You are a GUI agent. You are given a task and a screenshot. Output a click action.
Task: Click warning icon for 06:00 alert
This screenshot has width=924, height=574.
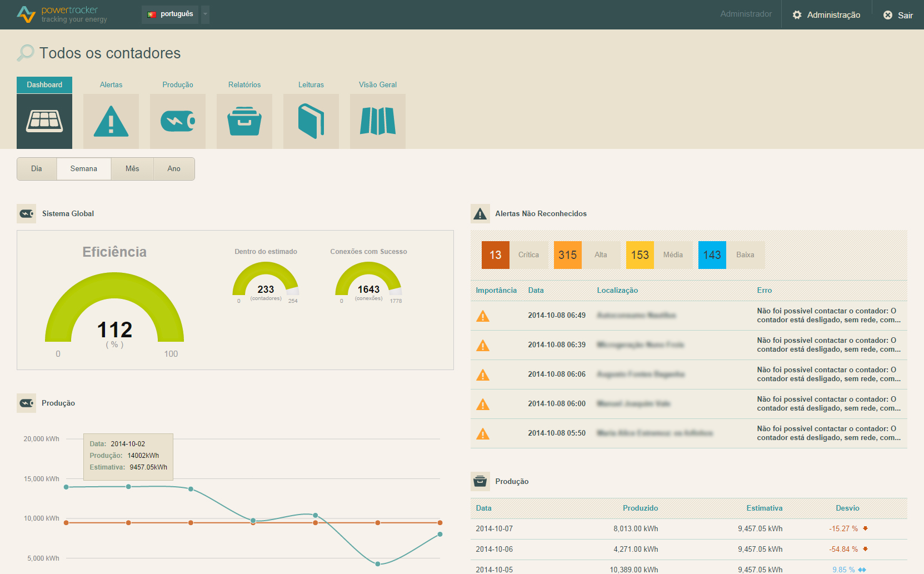tap(483, 405)
